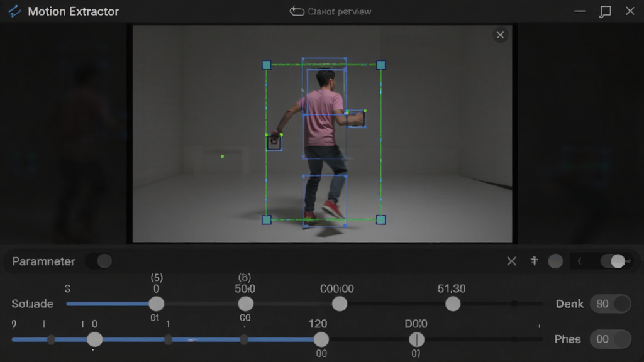Click the Sotuade slider handle labeled C00:00
Screen dimensions: 644x362
click(x=339, y=304)
